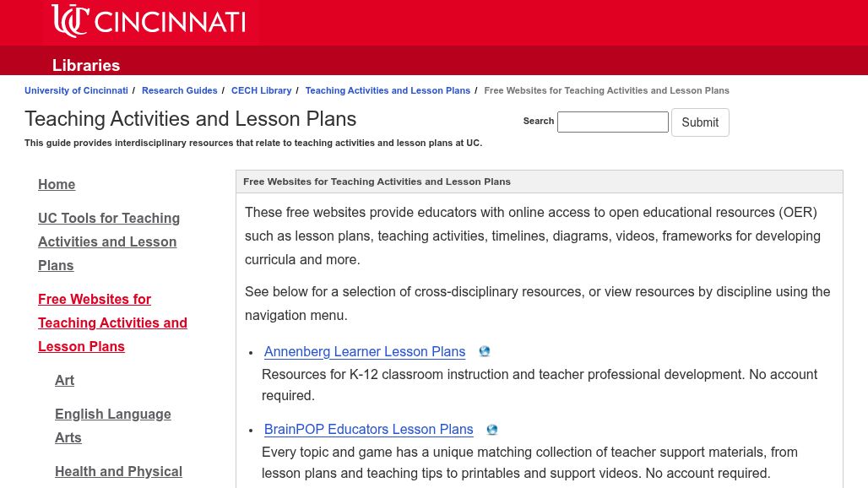The image size is (868, 488).
Task: Select Home in the side navigation
Action: point(57,184)
